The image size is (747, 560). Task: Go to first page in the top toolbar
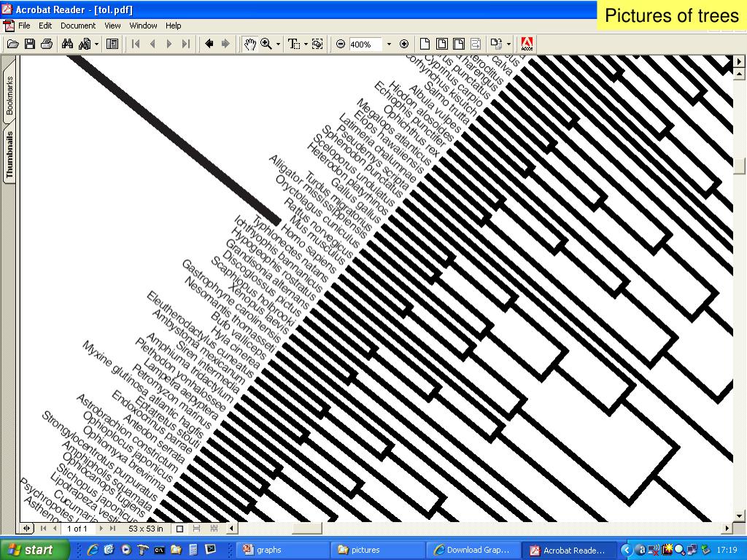[x=136, y=44]
